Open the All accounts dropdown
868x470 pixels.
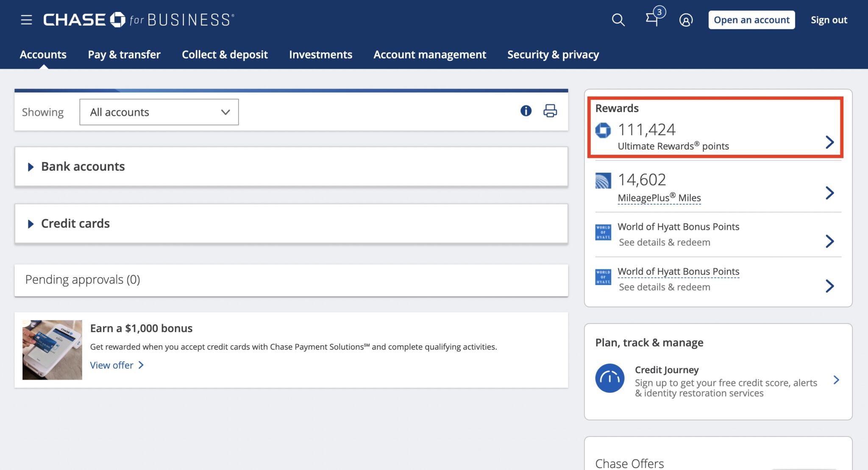(159, 112)
